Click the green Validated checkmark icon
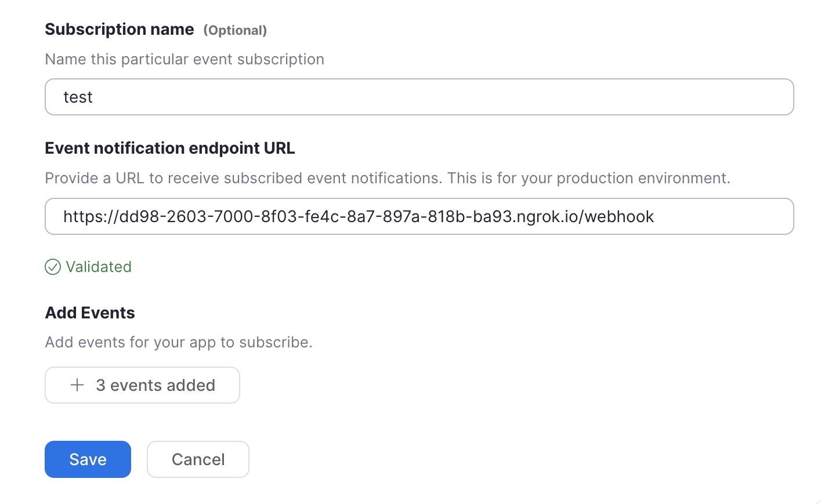 (x=53, y=267)
